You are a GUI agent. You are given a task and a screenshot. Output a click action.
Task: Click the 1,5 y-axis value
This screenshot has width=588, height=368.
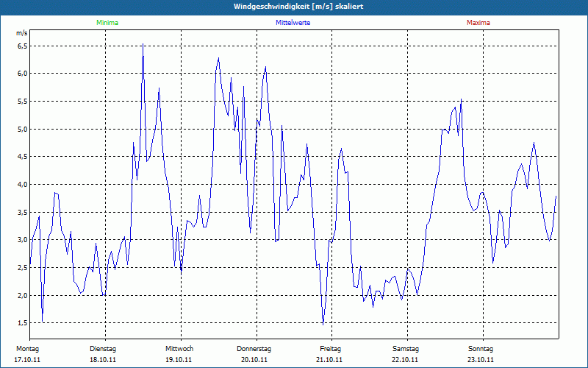23,323
